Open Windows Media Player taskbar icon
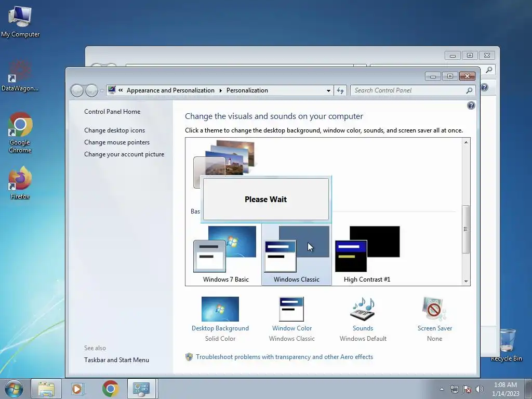 pos(77,389)
